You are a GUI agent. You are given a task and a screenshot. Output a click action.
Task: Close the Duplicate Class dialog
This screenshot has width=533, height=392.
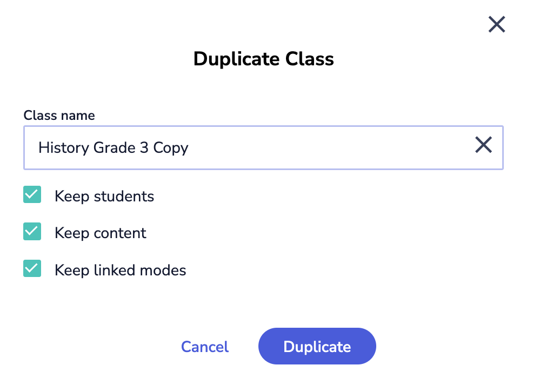pos(496,24)
